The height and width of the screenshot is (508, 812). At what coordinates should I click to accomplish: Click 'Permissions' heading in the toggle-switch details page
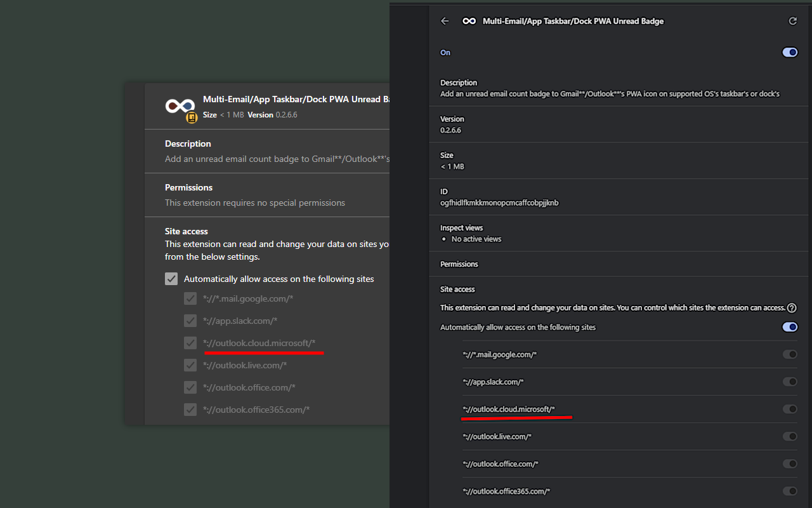tap(459, 264)
